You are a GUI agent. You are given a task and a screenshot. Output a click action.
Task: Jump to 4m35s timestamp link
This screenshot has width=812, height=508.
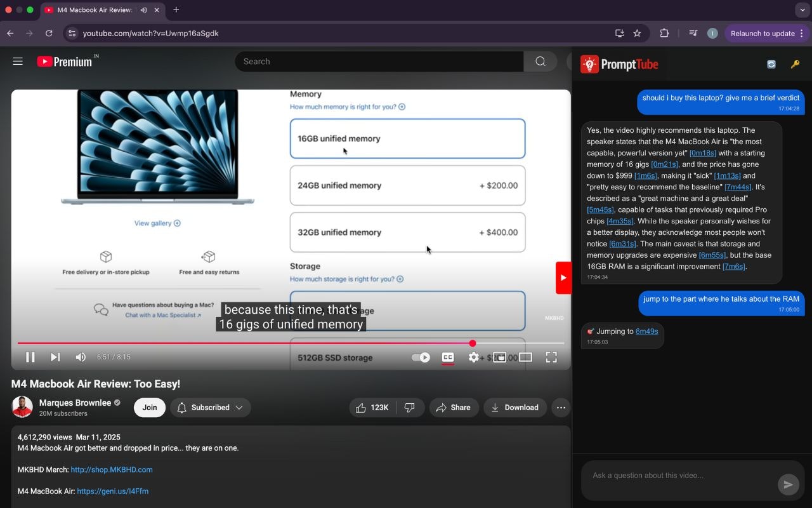(x=620, y=222)
